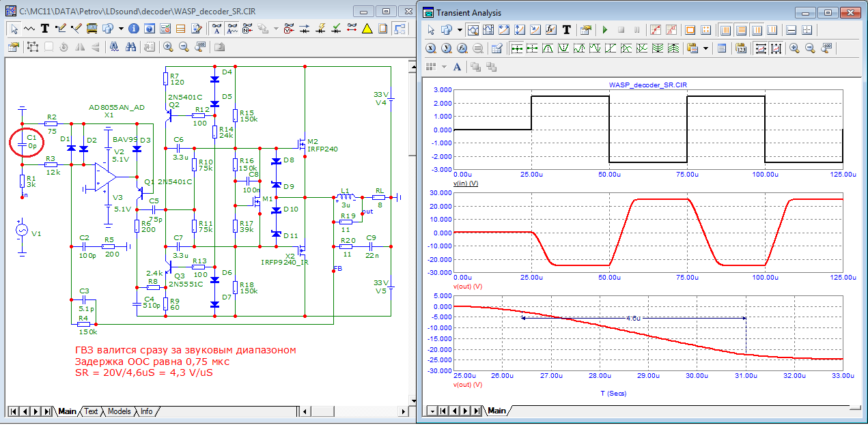Start the transient analysis run
The image size is (868, 425).
click(604, 30)
